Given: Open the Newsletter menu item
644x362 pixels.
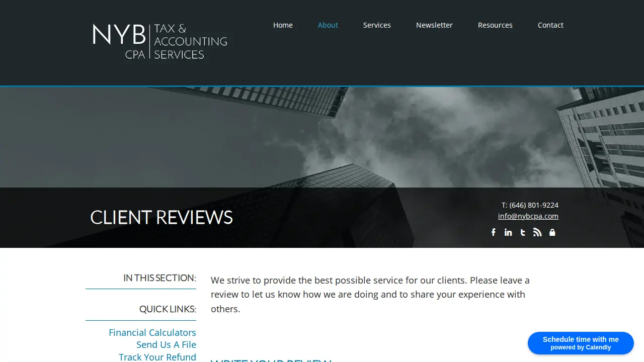Looking at the screenshot, I should coord(434,25).
